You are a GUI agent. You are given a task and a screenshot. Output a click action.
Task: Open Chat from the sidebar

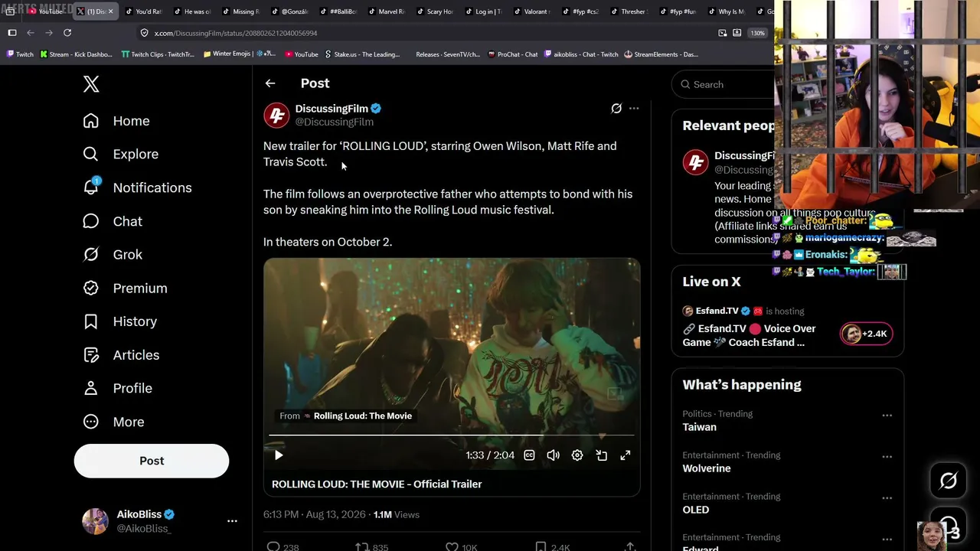[113, 221]
